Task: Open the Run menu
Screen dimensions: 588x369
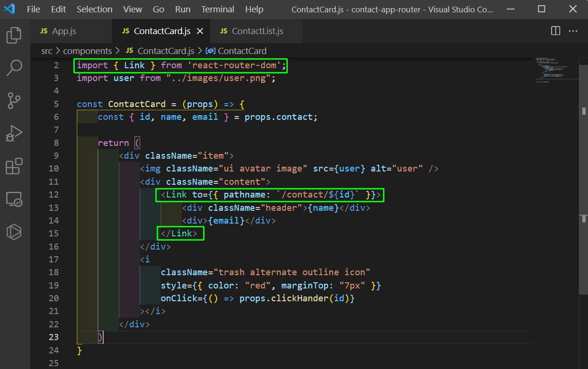Action: [x=183, y=9]
